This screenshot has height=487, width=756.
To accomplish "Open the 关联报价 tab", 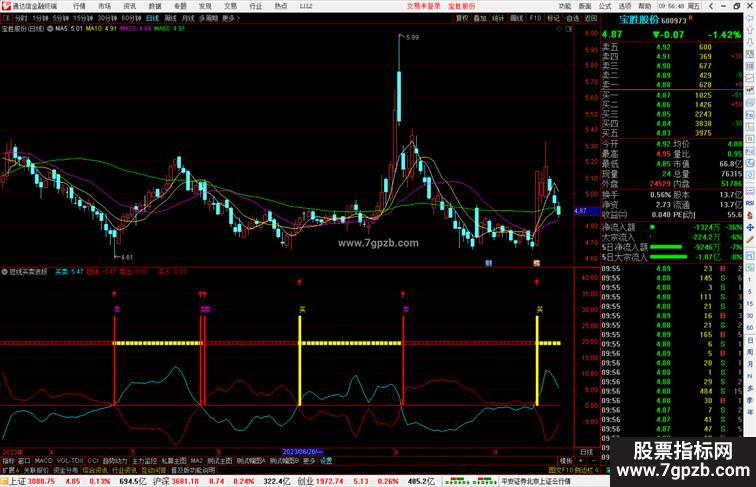I will tap(36, 470).
